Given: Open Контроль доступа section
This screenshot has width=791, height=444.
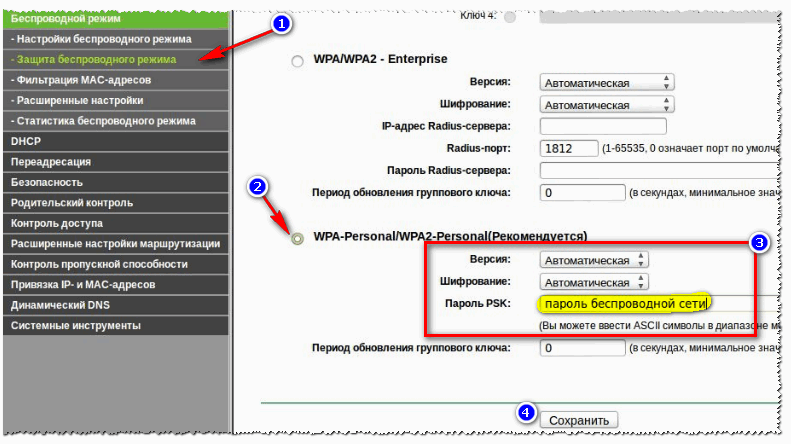Looking at the screenshot, I should pos(116,223).
